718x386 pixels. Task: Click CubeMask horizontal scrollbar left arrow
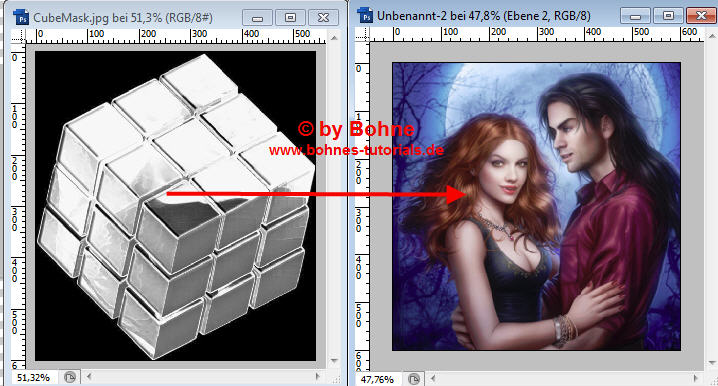click(x=89, y=376)
